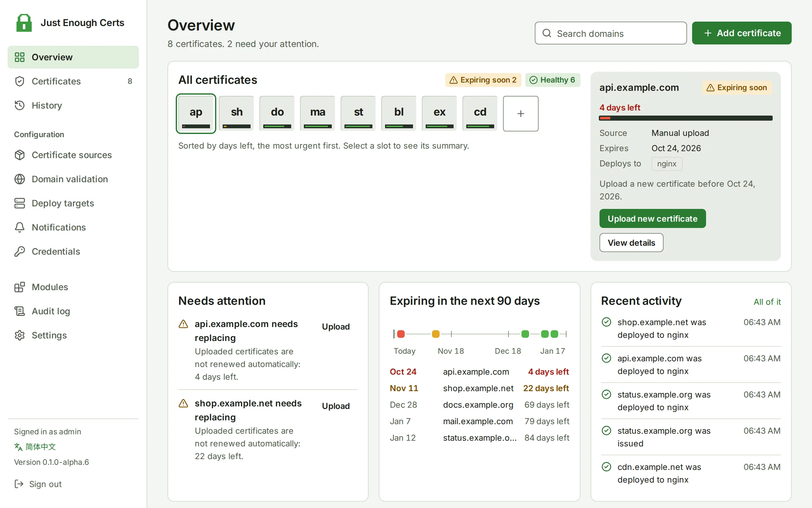
Task: Select the 'ex' certificate slot
Action: pyautogui.click(x=440, y=114)
